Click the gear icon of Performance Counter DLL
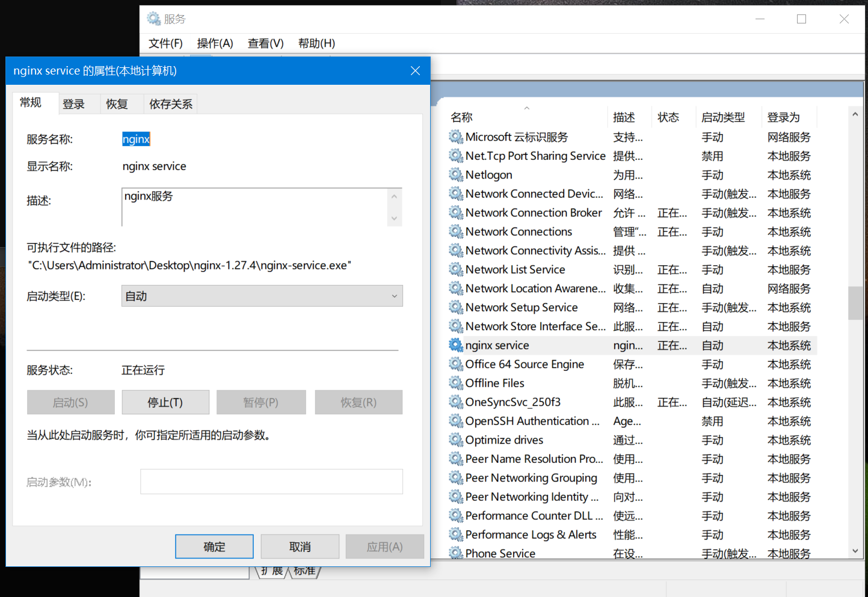Viewport: 868px width, 597px height. coord(456,516)
